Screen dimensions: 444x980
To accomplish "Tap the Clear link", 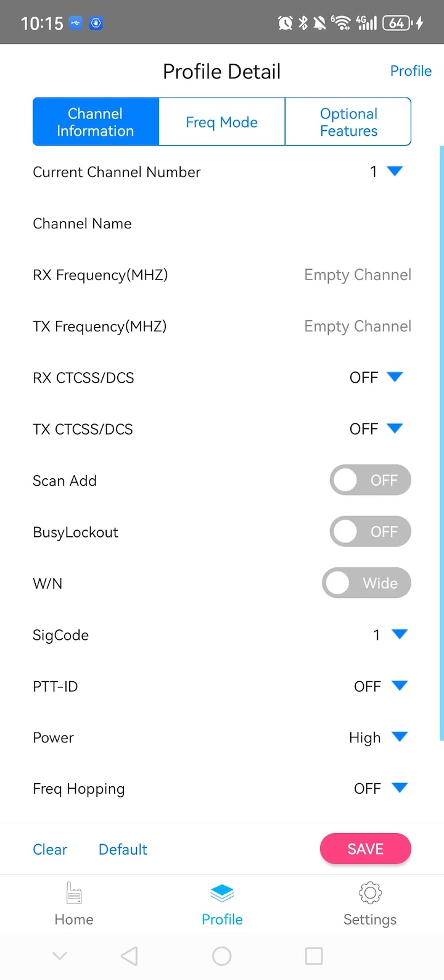I will tap(50, 849).
